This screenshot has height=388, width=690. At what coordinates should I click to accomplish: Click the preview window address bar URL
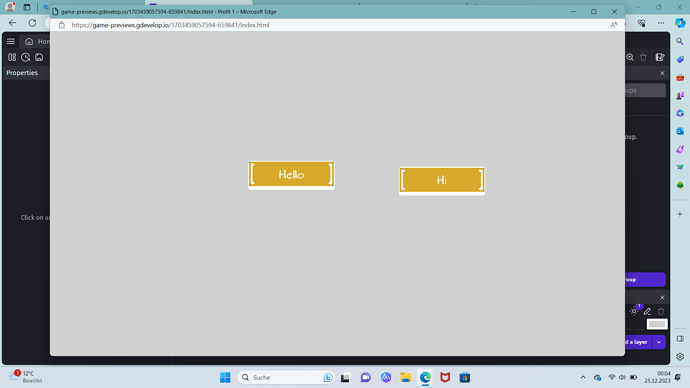pyautogui.click(x=170, y=25)
